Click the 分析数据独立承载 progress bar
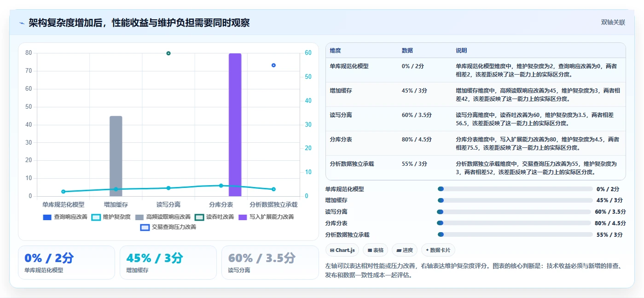 (x=515, y=234)
